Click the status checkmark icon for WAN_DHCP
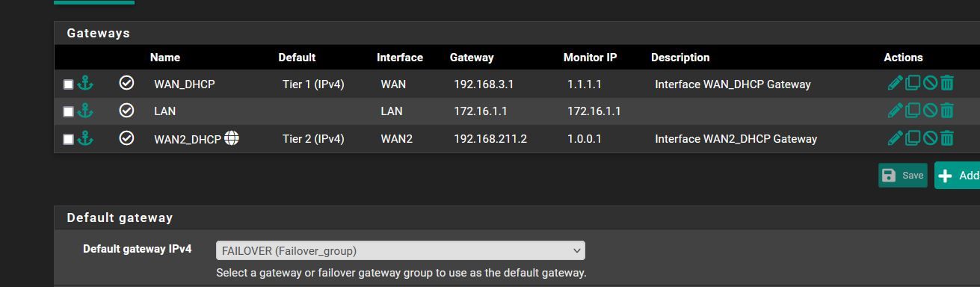980x287 pixels. pyautogui.click(x=127, y=83)
